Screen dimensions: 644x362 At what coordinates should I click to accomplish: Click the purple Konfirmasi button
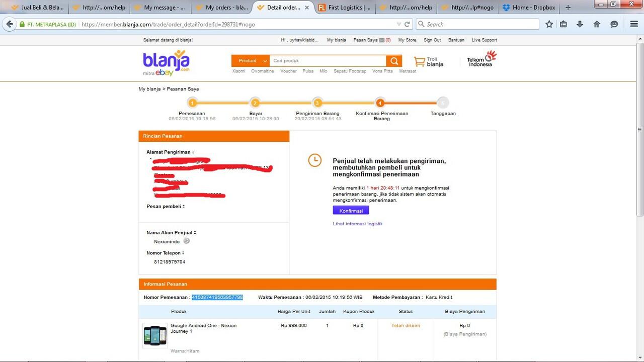[351, 211]
